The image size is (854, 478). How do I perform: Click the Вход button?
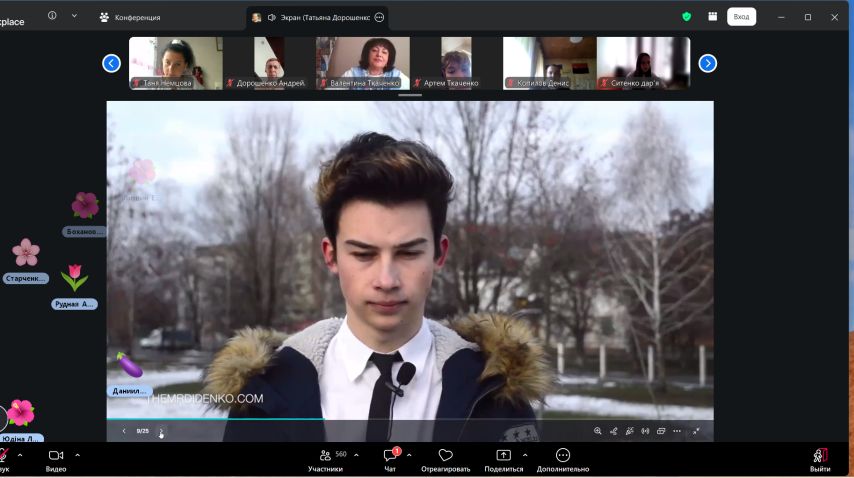pyautogui.click(x=741, y=17)
